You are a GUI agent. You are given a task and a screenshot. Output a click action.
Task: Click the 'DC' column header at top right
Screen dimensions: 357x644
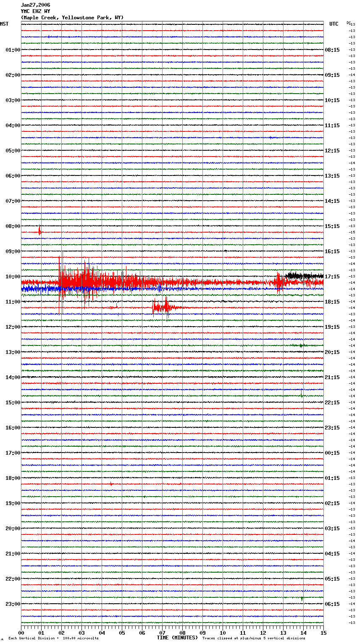click(x=349, y=23)
